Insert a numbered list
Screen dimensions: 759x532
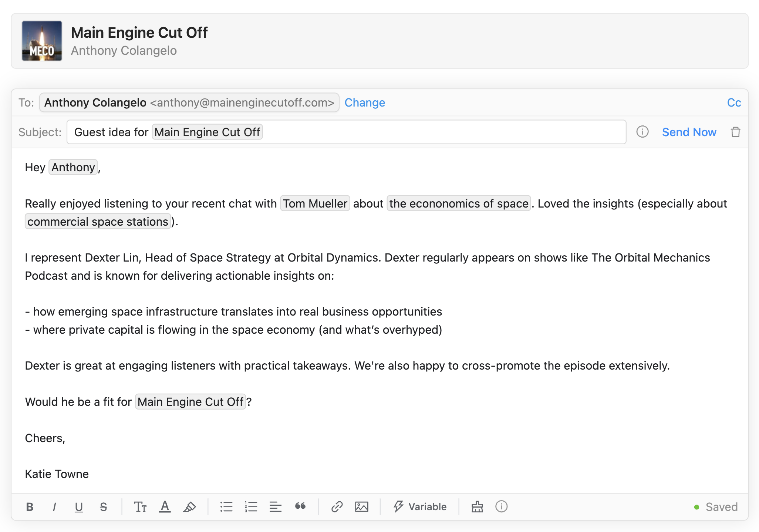(x=251, y=506)
